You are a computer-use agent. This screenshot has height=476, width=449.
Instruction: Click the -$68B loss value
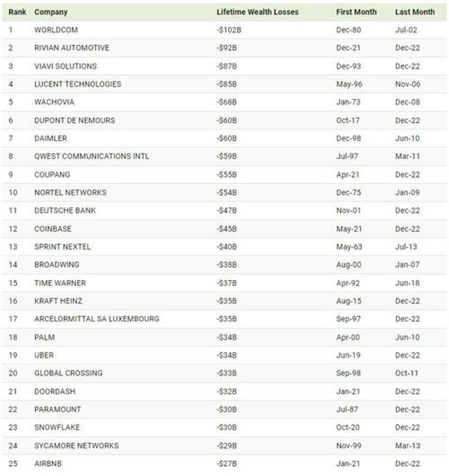(x=227, y=102)
